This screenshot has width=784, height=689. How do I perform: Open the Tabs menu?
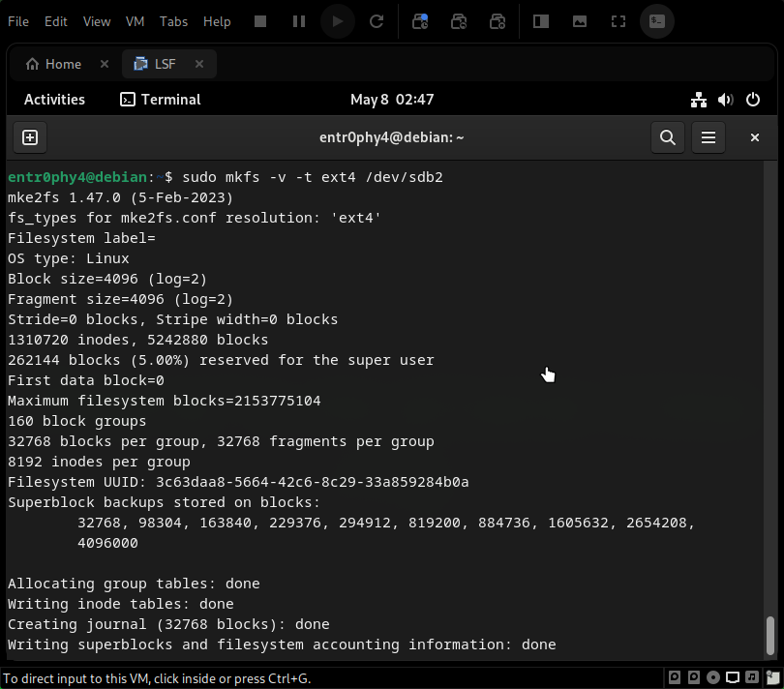point(175,21)
